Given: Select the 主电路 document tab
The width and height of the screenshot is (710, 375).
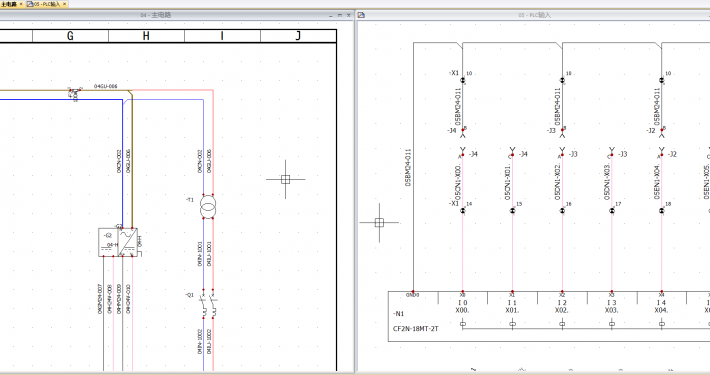Looking at the screenshot, I should (9, 4).
